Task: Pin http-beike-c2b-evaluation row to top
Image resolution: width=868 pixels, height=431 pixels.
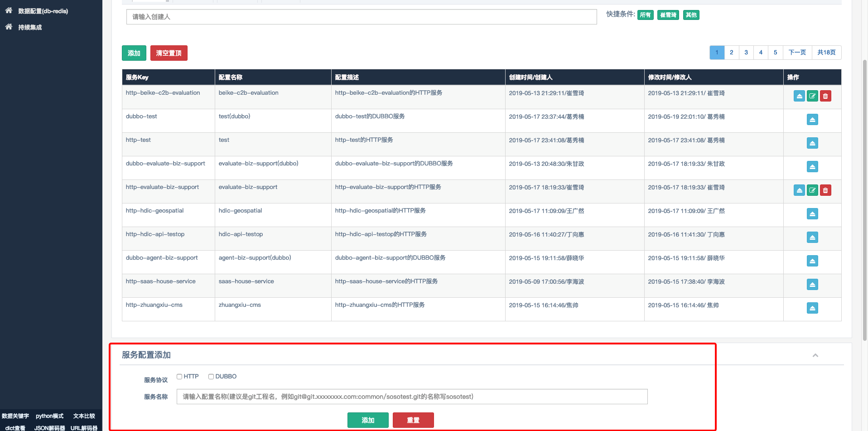Action: point(799,96)
